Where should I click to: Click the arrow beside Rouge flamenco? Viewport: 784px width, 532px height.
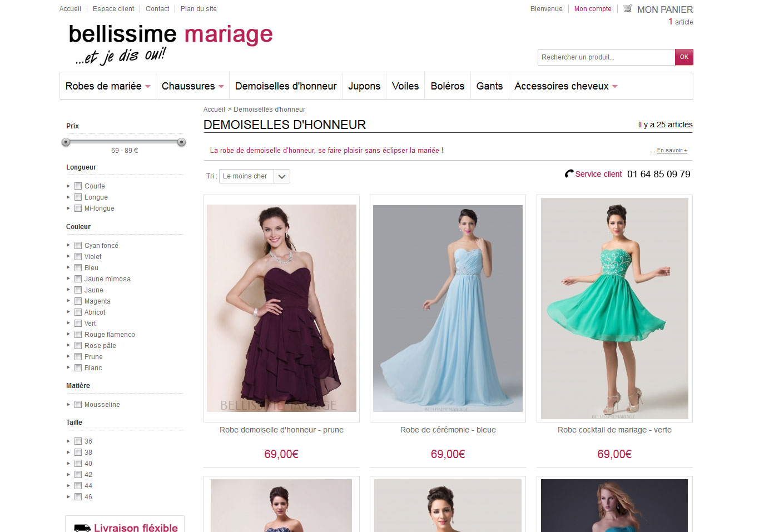click(68, 334)
